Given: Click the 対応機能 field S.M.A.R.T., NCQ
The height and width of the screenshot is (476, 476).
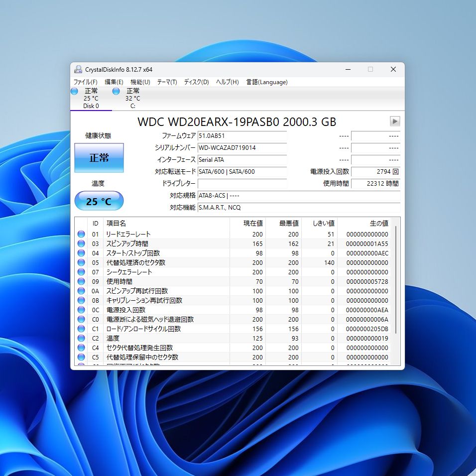Looking at the screenshot, I should pos(299,207).
